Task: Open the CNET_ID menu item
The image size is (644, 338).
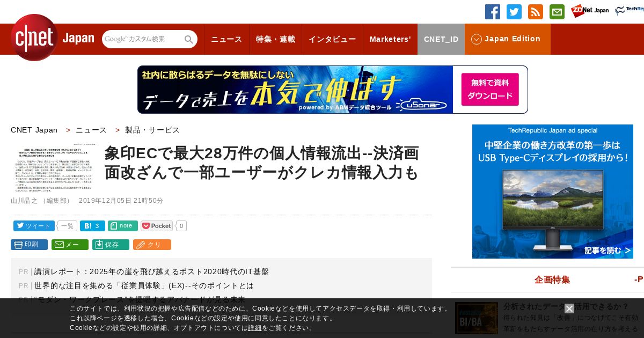Action: pos(441,39)
